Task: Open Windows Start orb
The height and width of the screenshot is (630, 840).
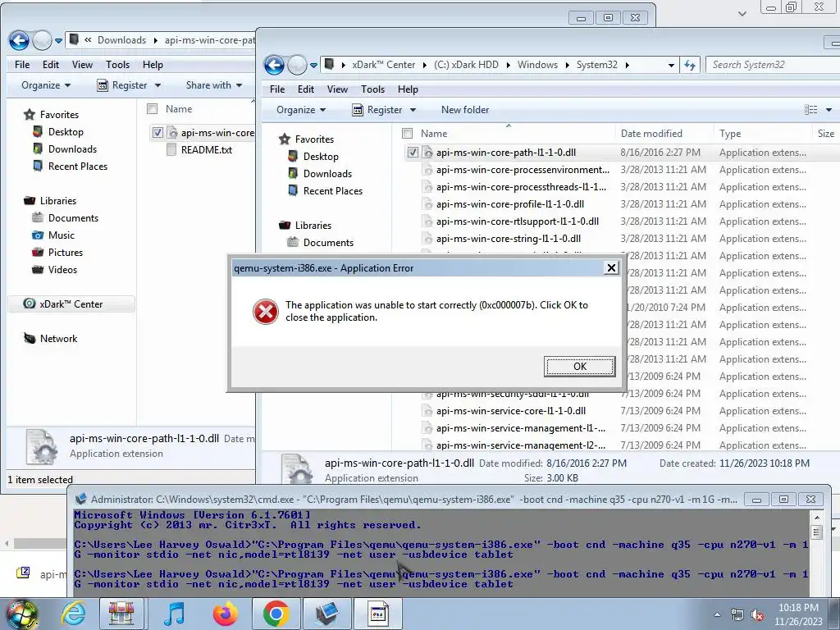Action: (x=21, y=614)
